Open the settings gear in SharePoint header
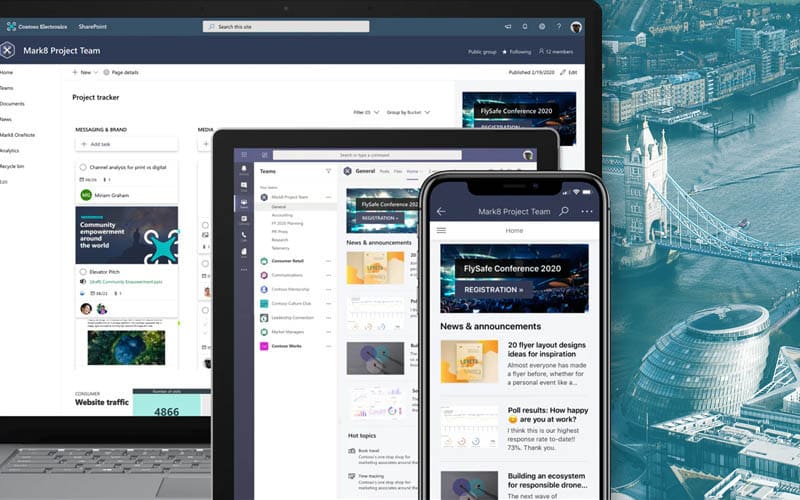Image resolution: width=800 pixels, height=500 pixels. coord(542,27)
